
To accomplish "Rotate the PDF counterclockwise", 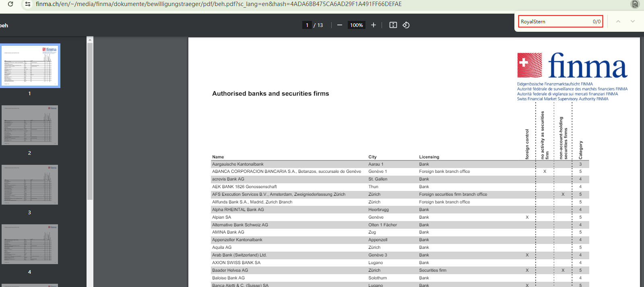I will [x=406, y=25].
